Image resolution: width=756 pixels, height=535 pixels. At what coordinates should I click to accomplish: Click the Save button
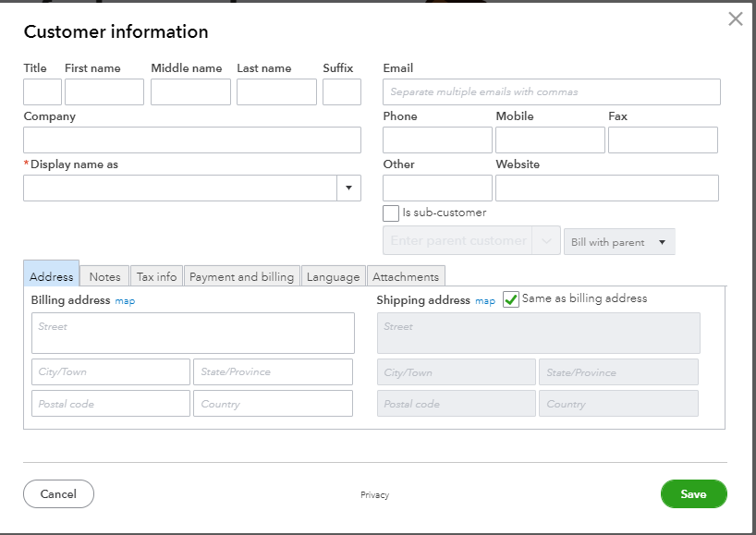coord(693,494)
